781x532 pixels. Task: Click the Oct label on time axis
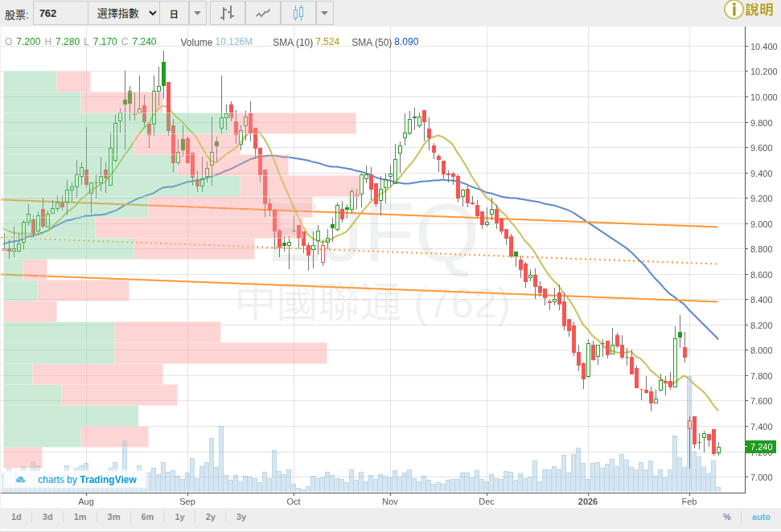[x=294, y=501]
